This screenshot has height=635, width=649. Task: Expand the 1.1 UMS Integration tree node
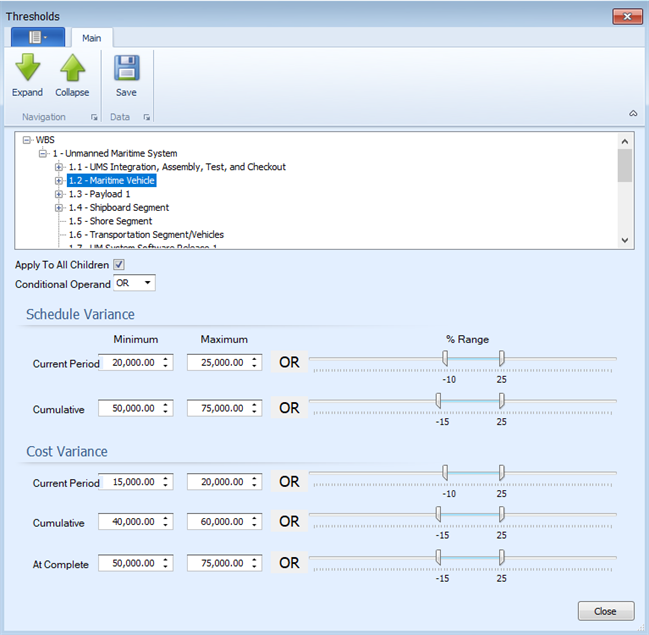pyautogui.click(x=59, y=167)
